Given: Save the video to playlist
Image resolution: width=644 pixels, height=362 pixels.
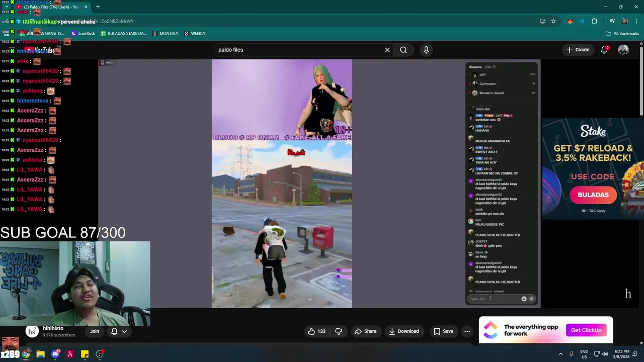Looking at the screenshot, I should (x=443, y=331).
